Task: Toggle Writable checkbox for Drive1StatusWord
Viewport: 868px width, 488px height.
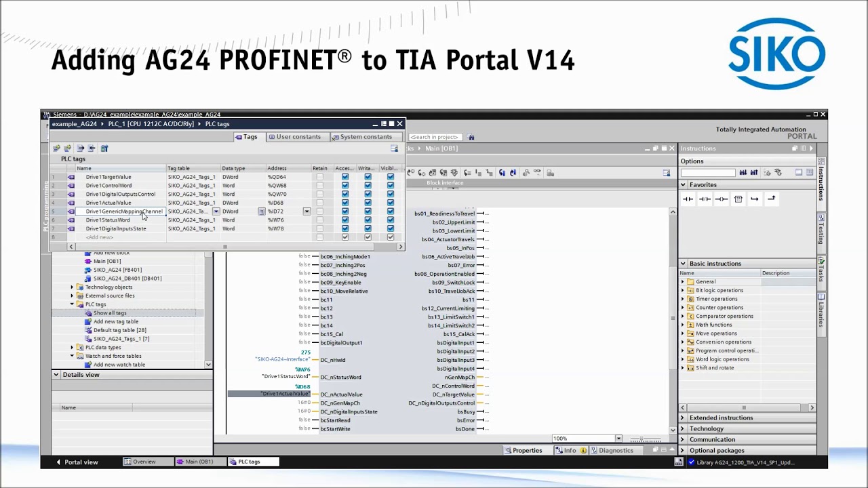Action: click(x=368, y=220)
